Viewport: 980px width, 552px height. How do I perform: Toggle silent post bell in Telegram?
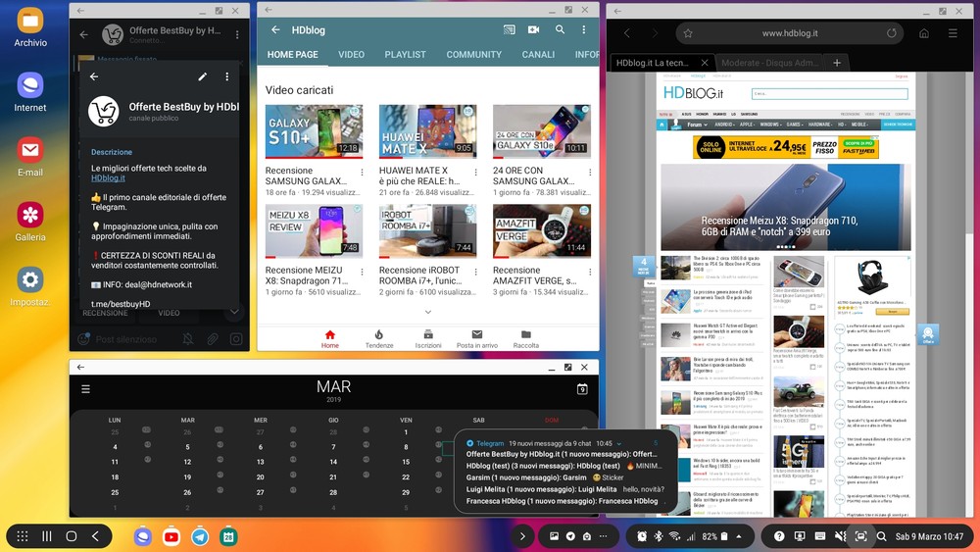[x=187, y=339]
